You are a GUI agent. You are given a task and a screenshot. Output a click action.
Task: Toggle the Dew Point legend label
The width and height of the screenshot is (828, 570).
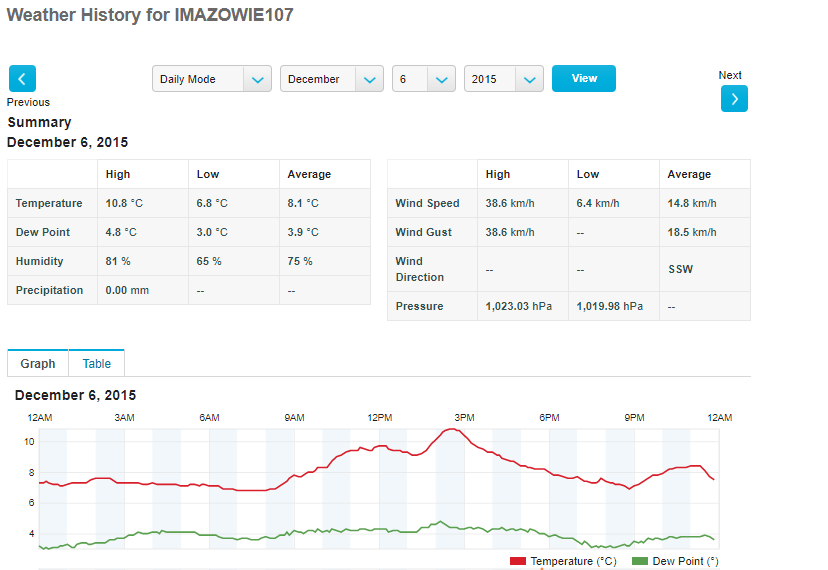[x=685, y=561]
